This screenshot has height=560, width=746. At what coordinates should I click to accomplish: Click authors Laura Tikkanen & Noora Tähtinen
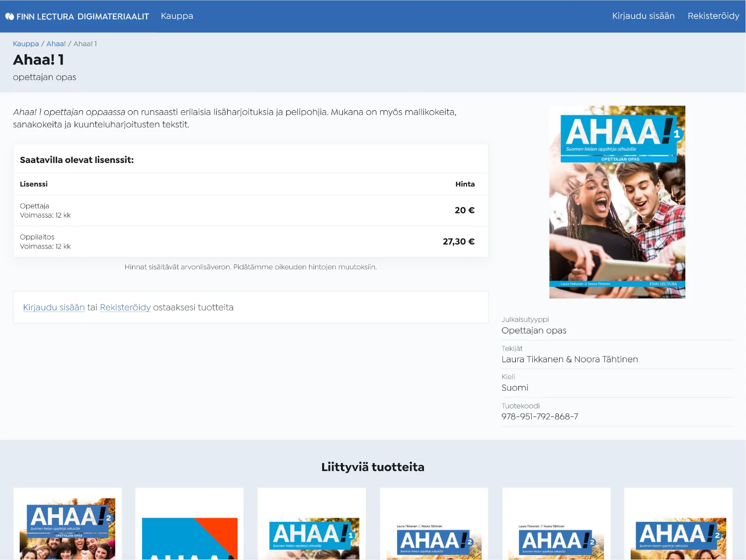click(x=570, y=359)
